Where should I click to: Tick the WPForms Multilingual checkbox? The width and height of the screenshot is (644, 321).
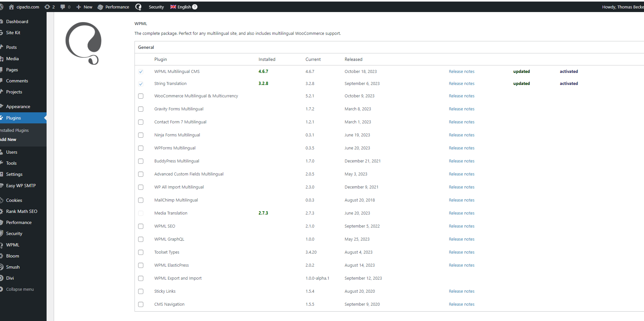141,148
